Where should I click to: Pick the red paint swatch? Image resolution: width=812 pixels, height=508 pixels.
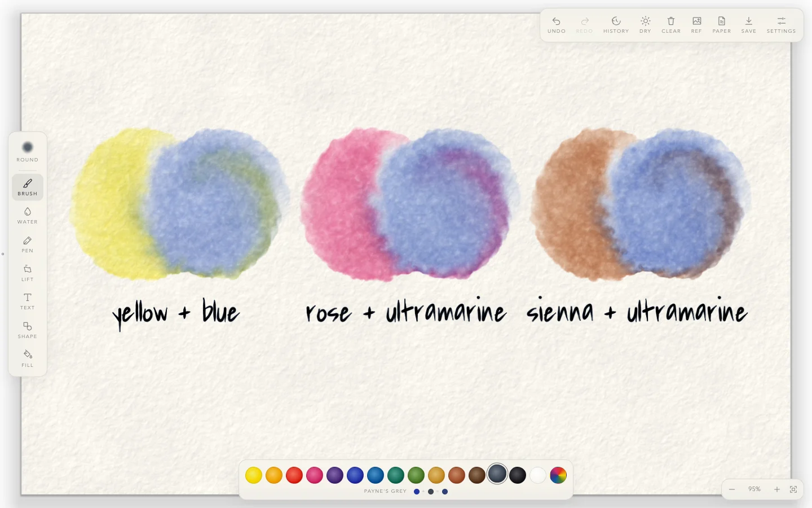point(294,475)
